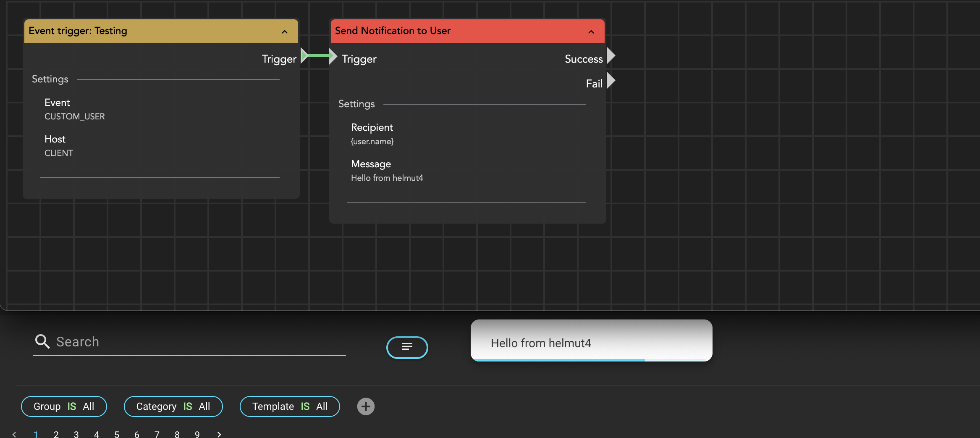The height and width of the screenshot is (438, 980).
Task: Open the text lines filter button
Action: coord(407,347)
